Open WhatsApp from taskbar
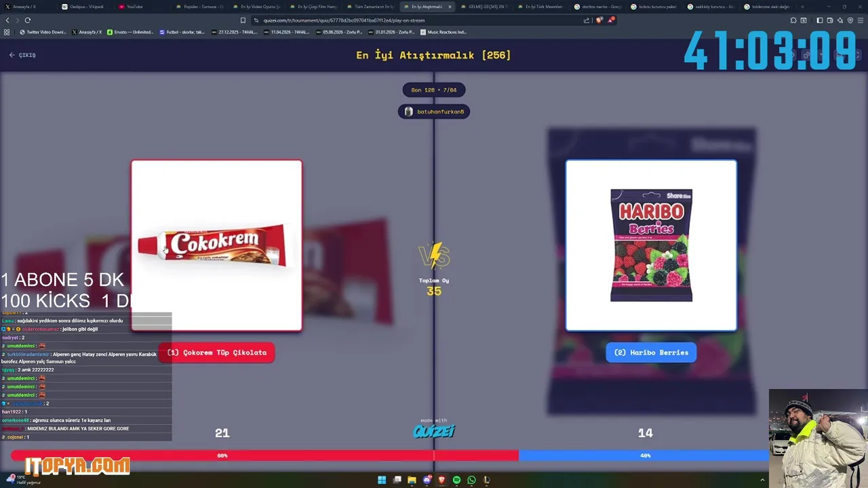The width and height of the screenshot is (868, 488). tap(471, 480)
